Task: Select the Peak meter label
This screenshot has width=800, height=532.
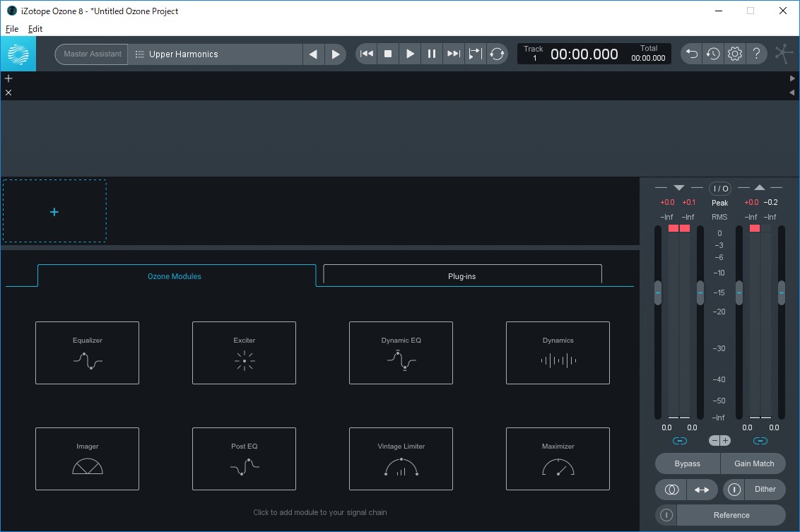Action: [719, 203]
